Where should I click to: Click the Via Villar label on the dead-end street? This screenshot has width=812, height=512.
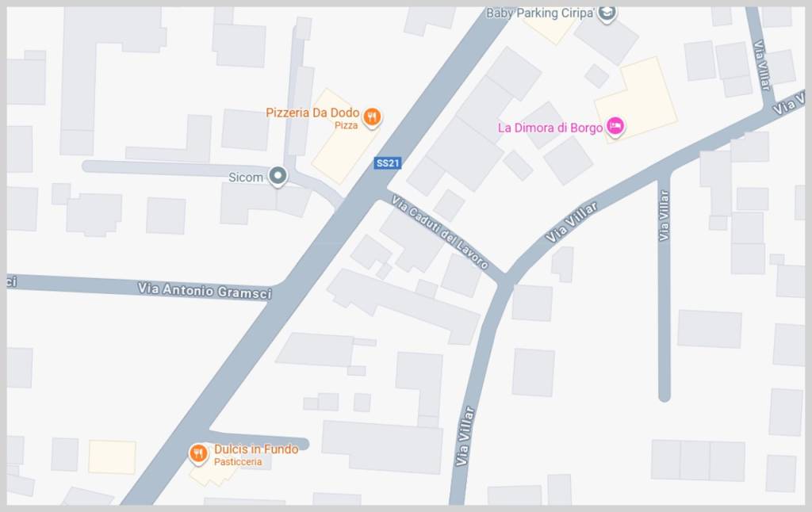pos(664,216)
